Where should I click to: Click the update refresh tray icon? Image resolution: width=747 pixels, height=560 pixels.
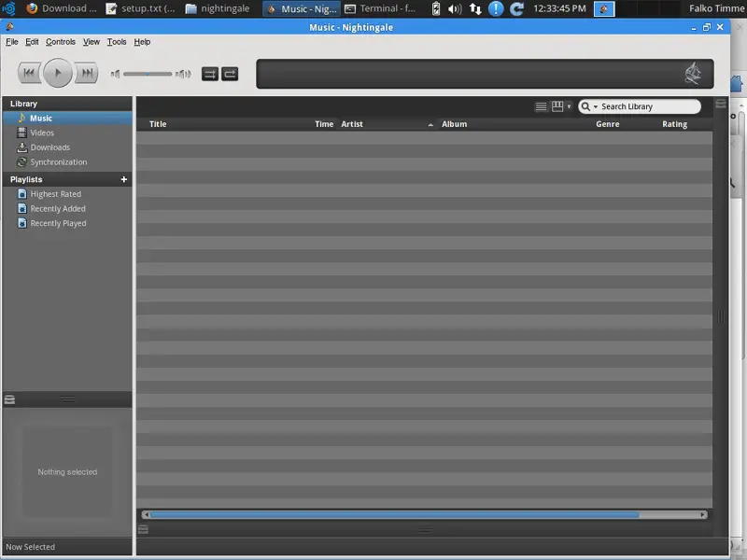(x=517, y=8)
